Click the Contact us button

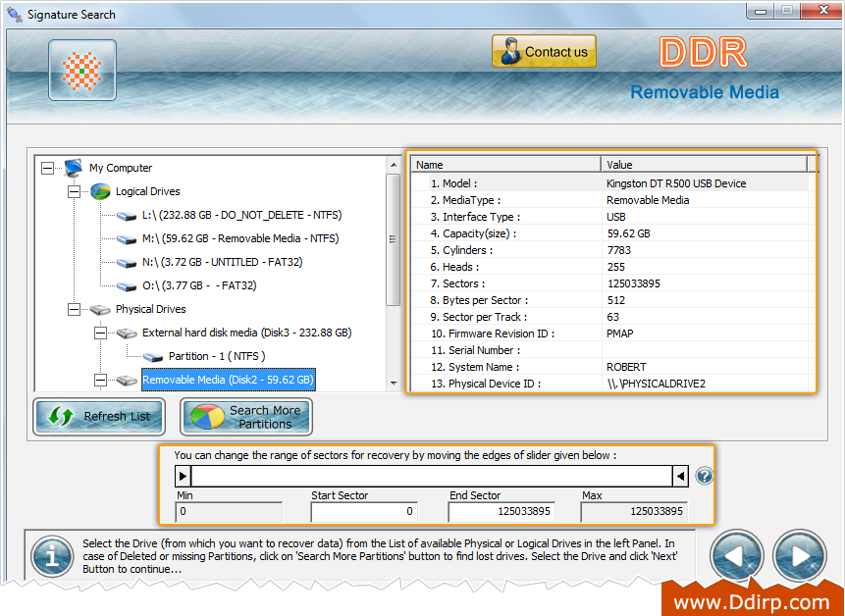544,50
